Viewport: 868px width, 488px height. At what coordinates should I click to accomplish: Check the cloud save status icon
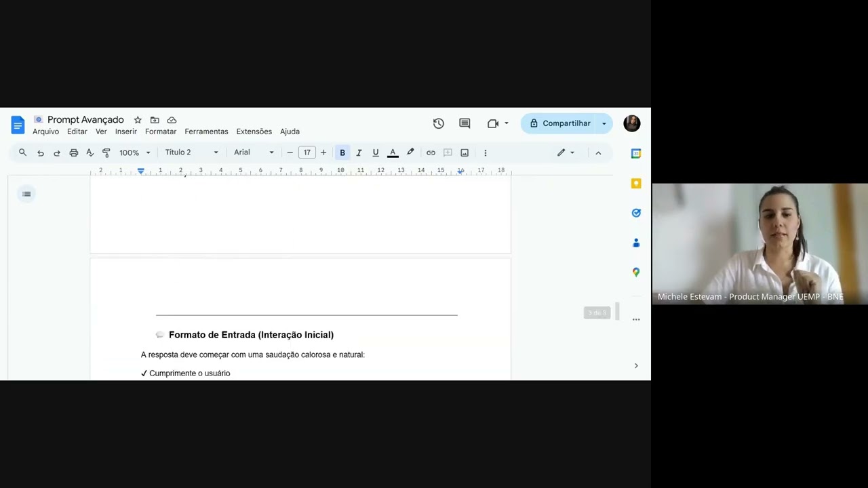(172, 120)
